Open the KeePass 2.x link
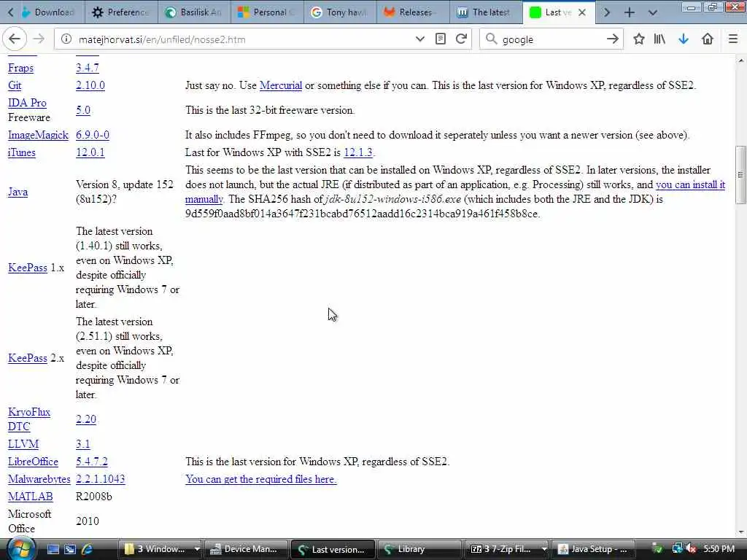 coord(28,358)
